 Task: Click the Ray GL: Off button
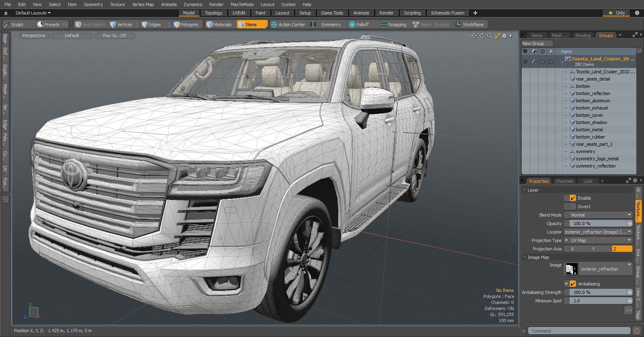(114, 35)
